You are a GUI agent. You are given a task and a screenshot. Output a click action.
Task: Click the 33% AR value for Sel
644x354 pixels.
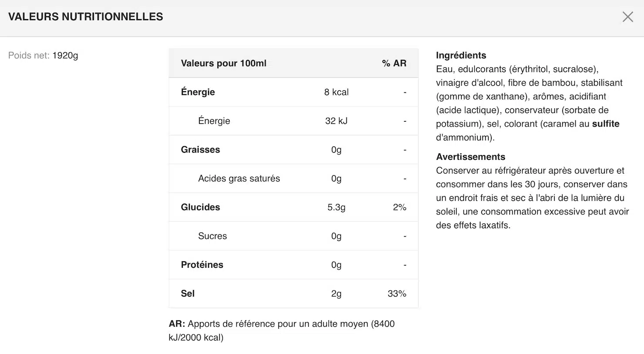point(397,294)
